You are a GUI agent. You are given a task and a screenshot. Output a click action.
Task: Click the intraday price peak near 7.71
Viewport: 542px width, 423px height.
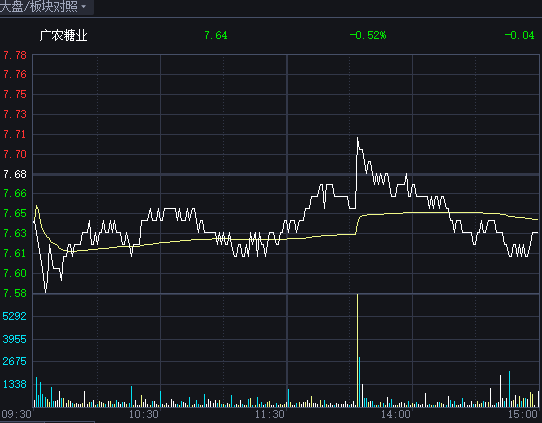[357, 138]
